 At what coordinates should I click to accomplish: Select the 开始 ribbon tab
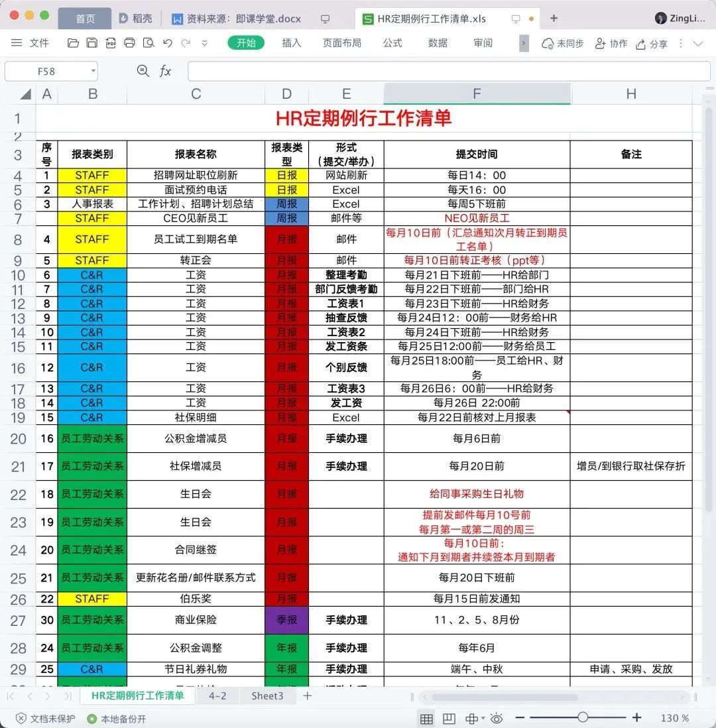click(246, 42)
